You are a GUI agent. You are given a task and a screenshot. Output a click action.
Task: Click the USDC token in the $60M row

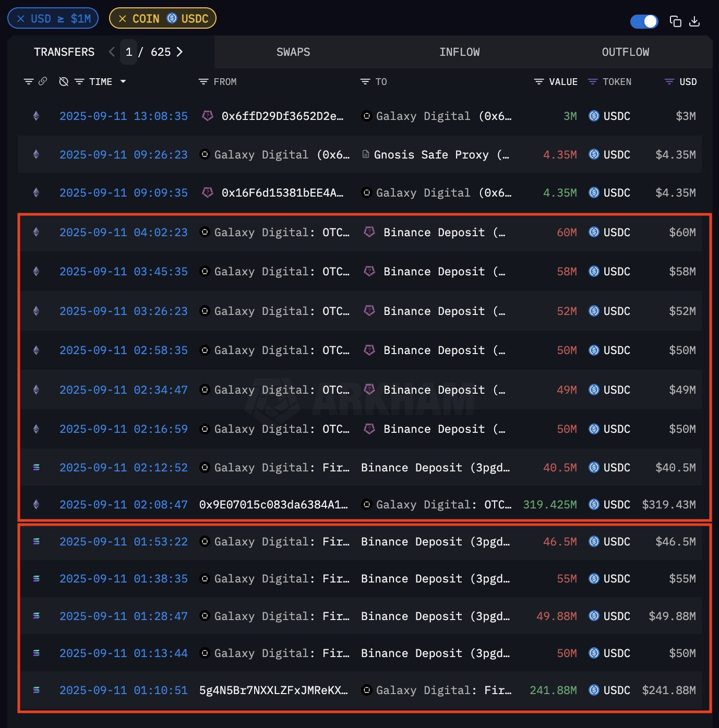pos(594,232)
